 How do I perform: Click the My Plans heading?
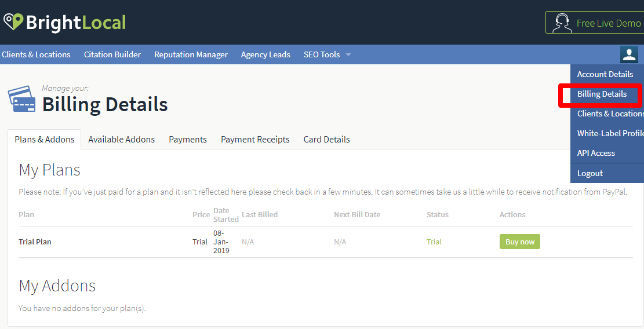(x=50, y=170)
